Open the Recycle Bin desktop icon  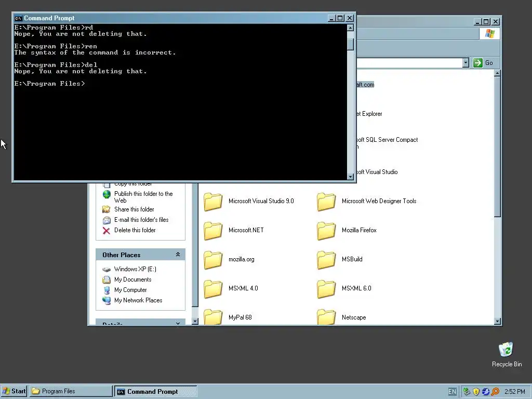coord(506,350)
